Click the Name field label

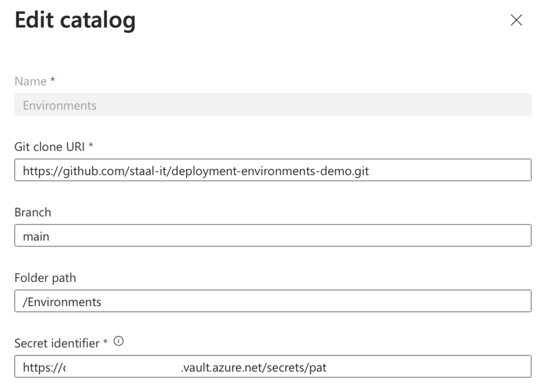[30, 81]
